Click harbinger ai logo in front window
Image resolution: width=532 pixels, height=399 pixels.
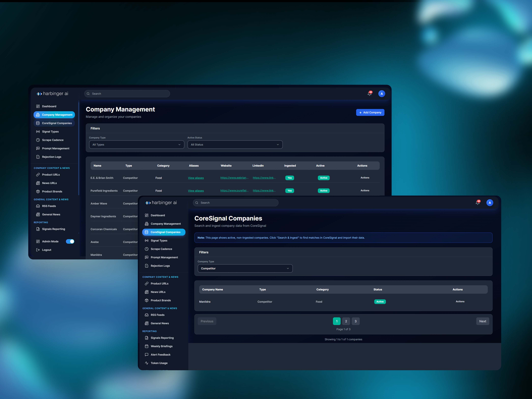point(161,203)
